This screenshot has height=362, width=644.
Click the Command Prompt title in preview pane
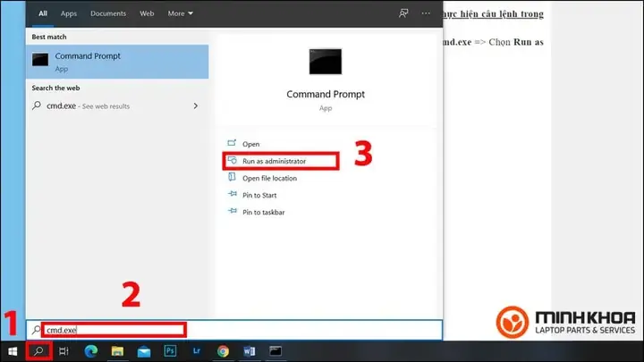(326, 94)
